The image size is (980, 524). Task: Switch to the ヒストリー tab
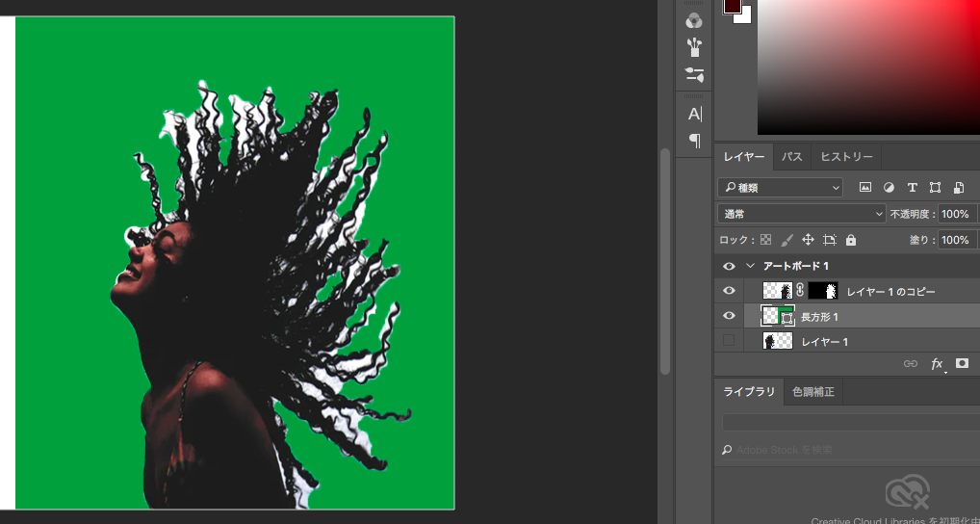click(846, 157)
